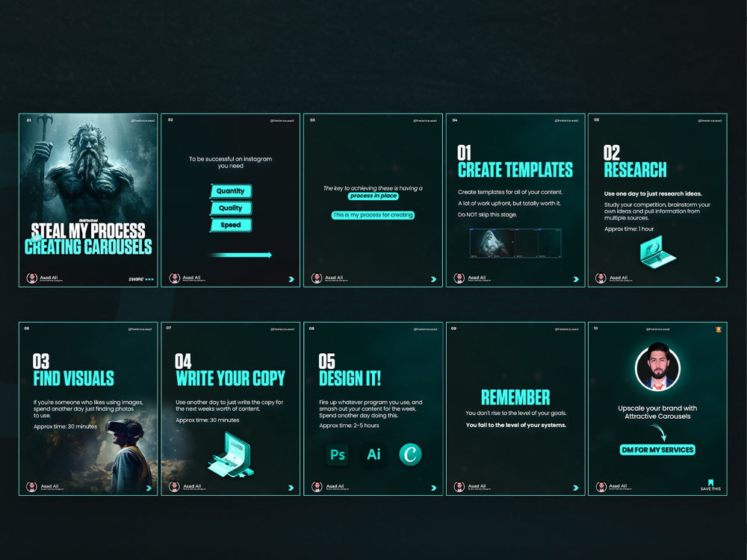Click the Canva C logo icon
The image size is (747, 560).
[410, 454]
